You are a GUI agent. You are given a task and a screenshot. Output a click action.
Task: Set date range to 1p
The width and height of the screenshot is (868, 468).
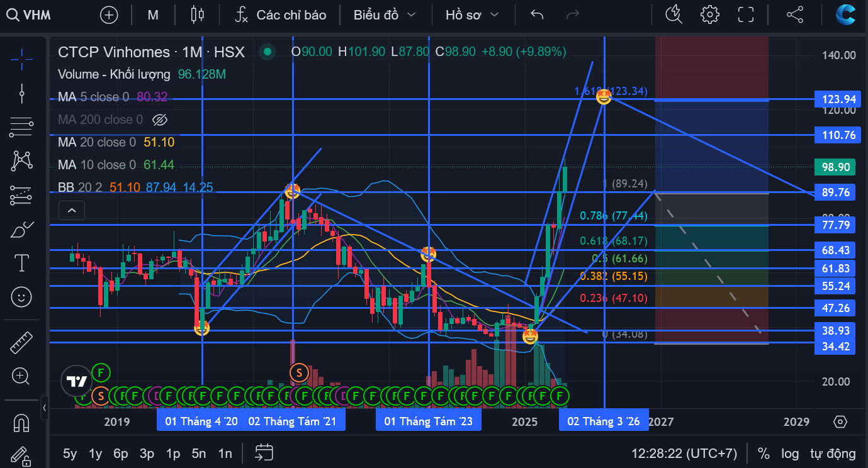[173, 454]
